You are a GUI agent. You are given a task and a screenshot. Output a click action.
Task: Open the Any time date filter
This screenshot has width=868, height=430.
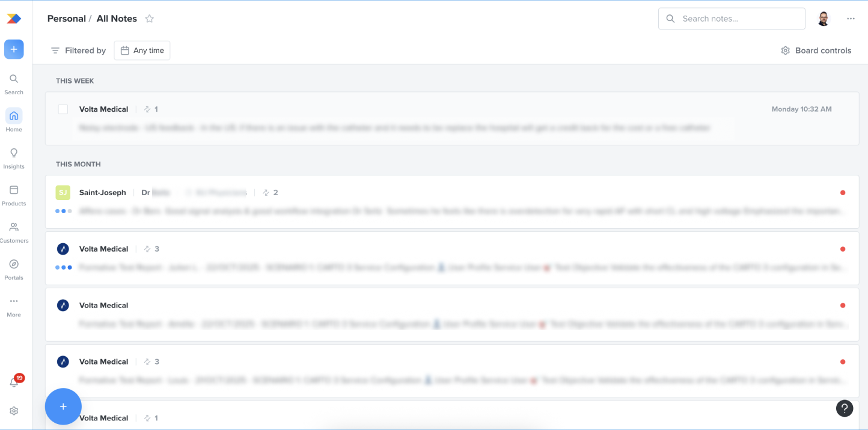point(142,50)
